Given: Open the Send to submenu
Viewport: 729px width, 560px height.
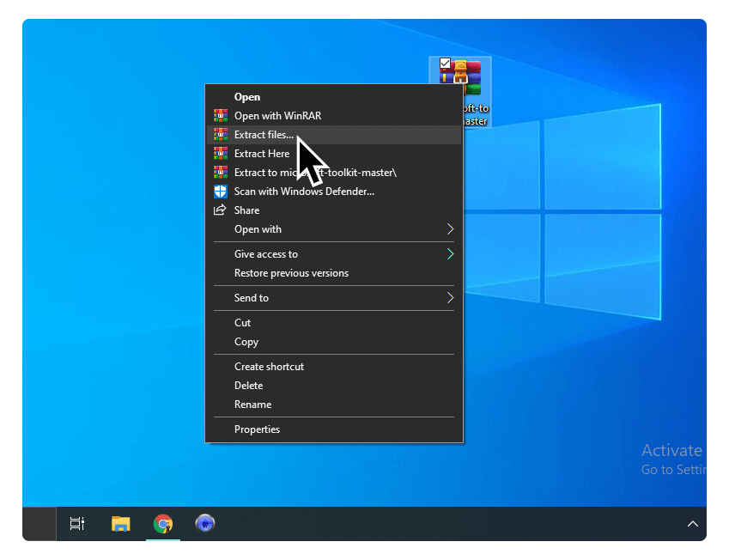Looking at the screenshot, I should [x=334, y=298].
